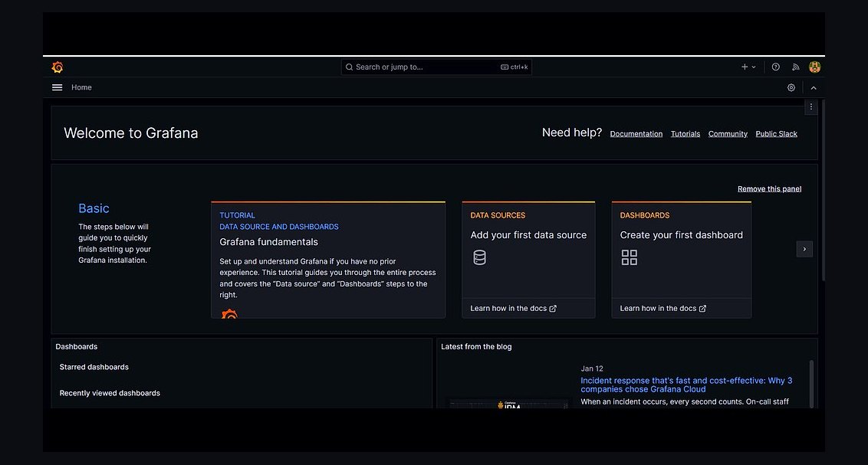Click the dashboard grid icon
The height and width of the screenshot is (465, 868).
pyautogui.click(x=629, y=257)
